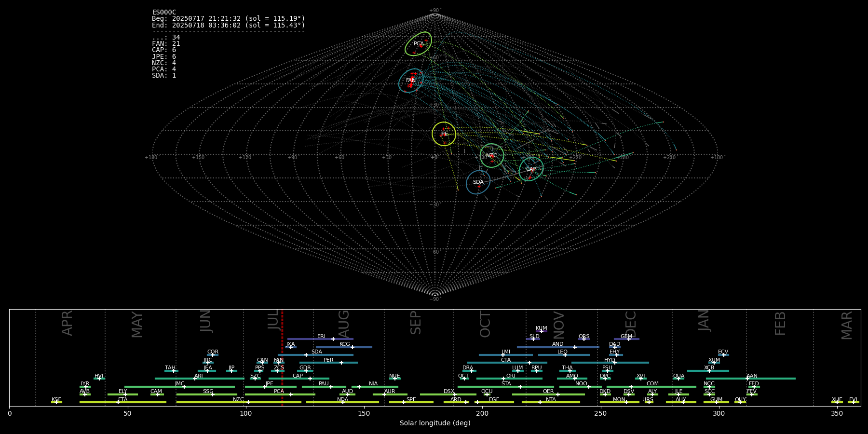868x434 pixels.
Task: Click the MAR month label in timeline
Action: pos(847,325)
